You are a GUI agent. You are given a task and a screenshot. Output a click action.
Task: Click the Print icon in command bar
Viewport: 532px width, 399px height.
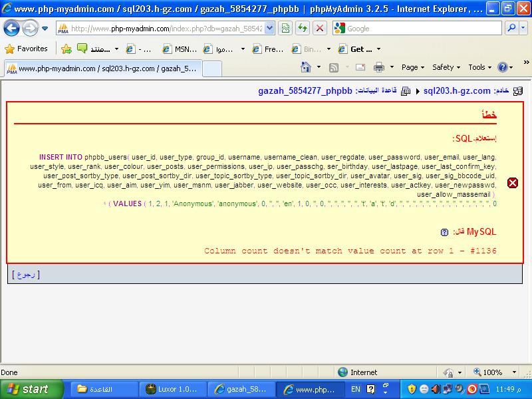pyautogui.click(x=379, y=67)
